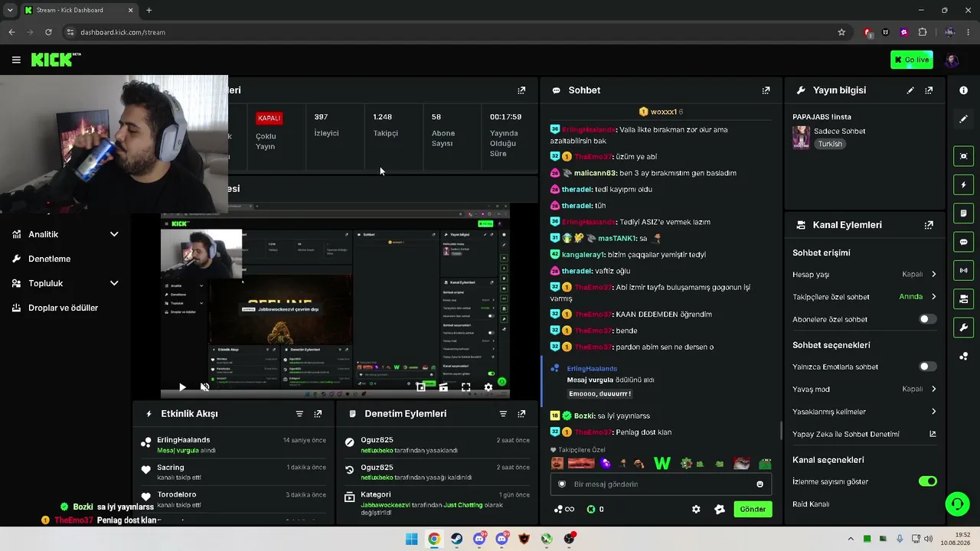Screen dimensions: 980x551
Task: Toggle İzlenme sayısını göster switch
Action: (x=928, y=481)
